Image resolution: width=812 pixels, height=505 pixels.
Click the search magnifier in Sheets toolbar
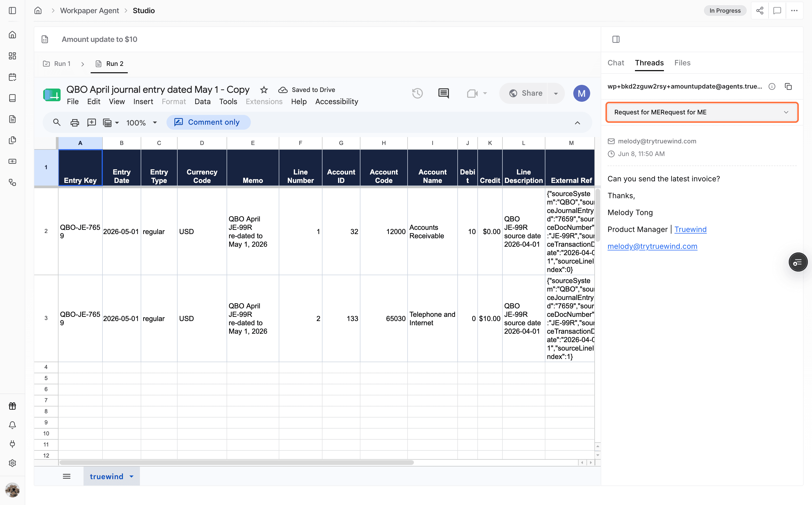57,123
